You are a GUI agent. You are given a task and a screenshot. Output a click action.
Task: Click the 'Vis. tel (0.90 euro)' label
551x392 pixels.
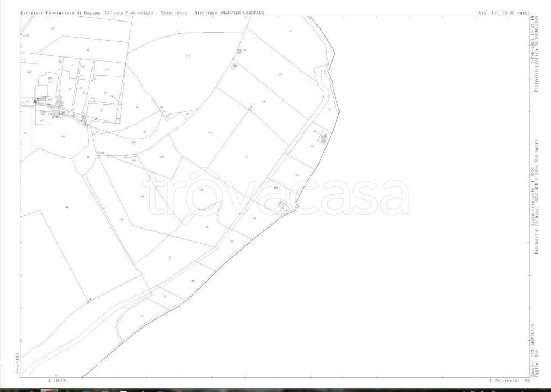pos(504,12)
